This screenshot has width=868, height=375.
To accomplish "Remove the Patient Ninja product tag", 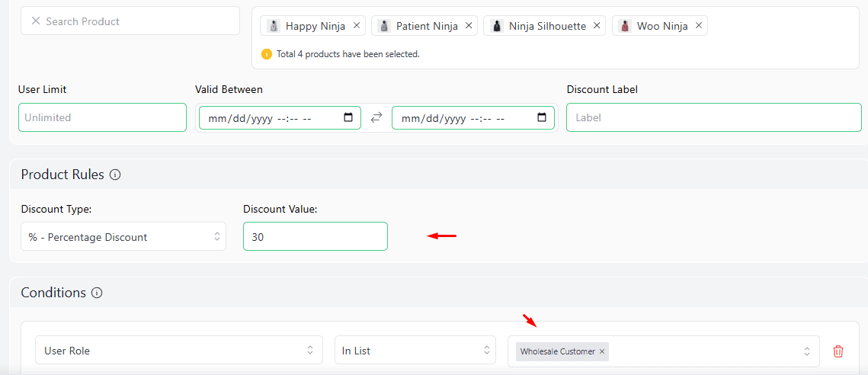I will click(x=469, y=25).
